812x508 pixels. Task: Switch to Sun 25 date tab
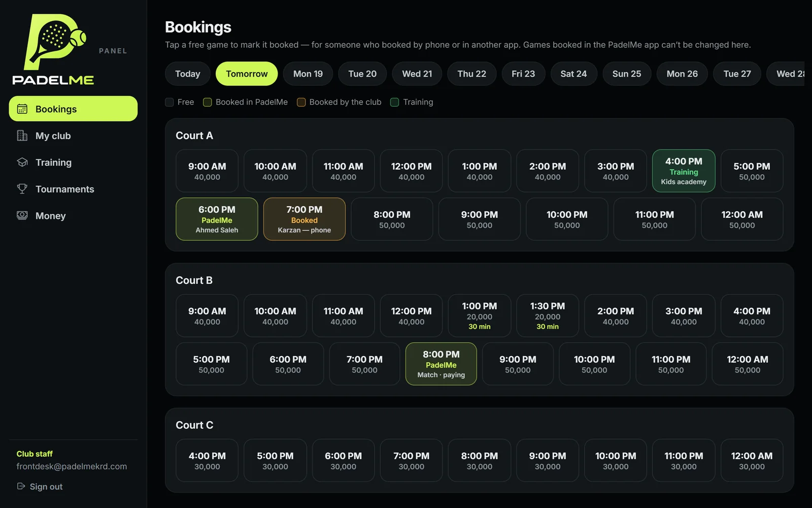[627, 74]
